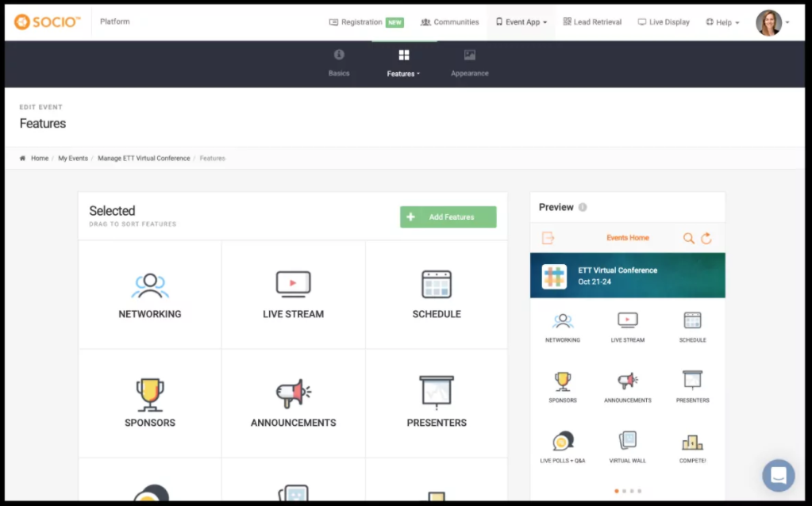Click the Features breadcrumb text
Image resolution: width=812 pixels, height=506 pixels.
point(212,159)
